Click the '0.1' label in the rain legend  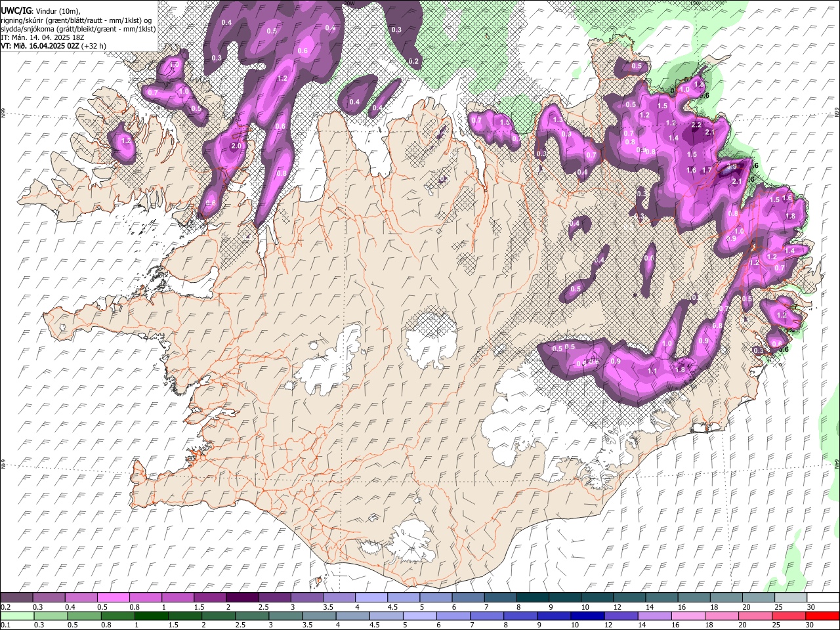(x=5, y=625)
